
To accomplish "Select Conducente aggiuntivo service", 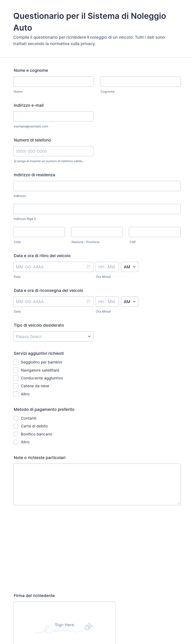I will pyautogui.click(x=16, y=378).
